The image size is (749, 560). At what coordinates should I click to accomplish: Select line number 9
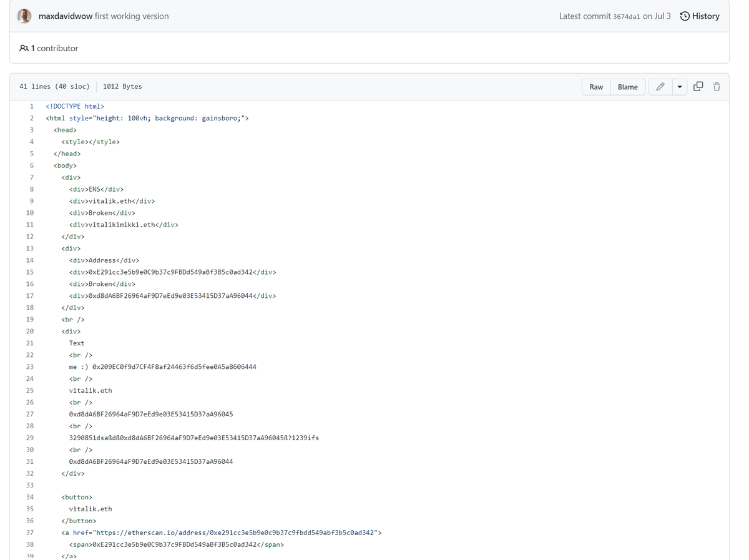(31, 201)
